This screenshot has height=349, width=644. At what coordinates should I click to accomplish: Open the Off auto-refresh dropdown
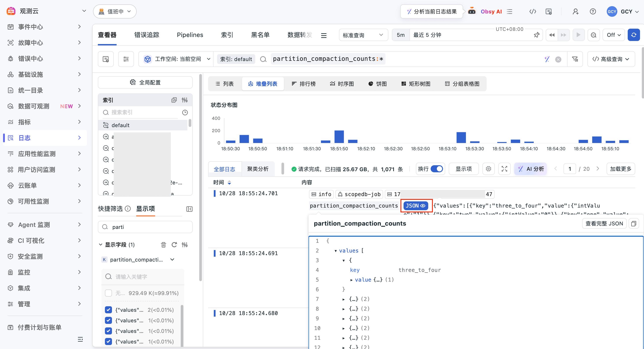[x=614, y=35]
